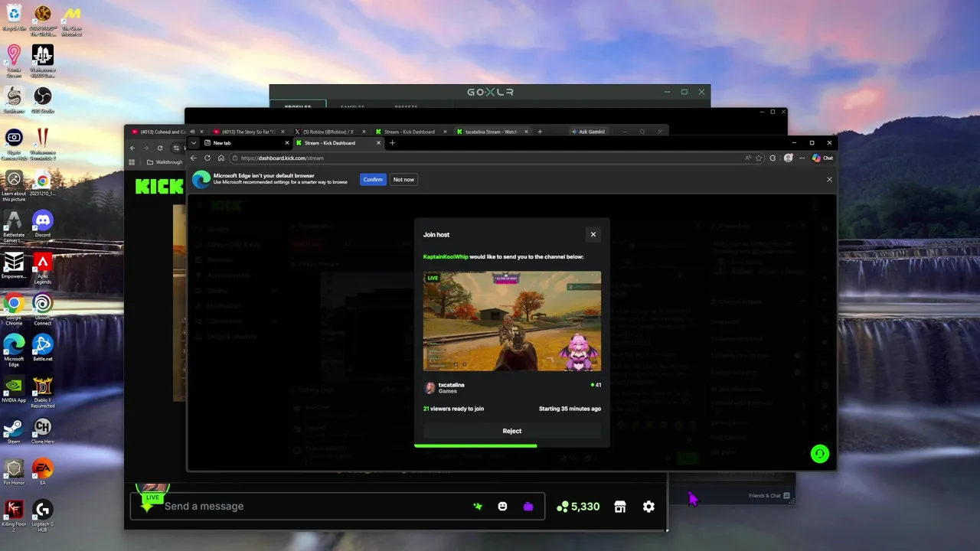
Task: Open the Battle.net desktop shortcut
Action: [x=42, y=347]
